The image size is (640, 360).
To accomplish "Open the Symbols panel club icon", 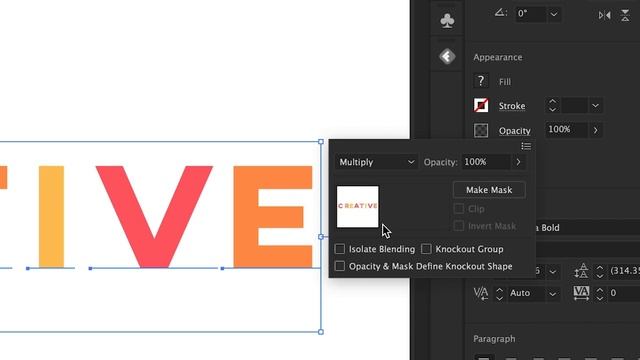I will (447, 21).
